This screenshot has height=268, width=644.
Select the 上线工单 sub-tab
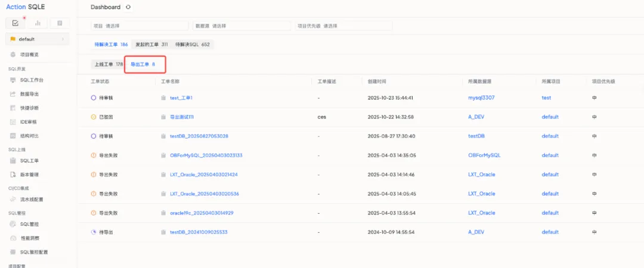tap(108, 64)
